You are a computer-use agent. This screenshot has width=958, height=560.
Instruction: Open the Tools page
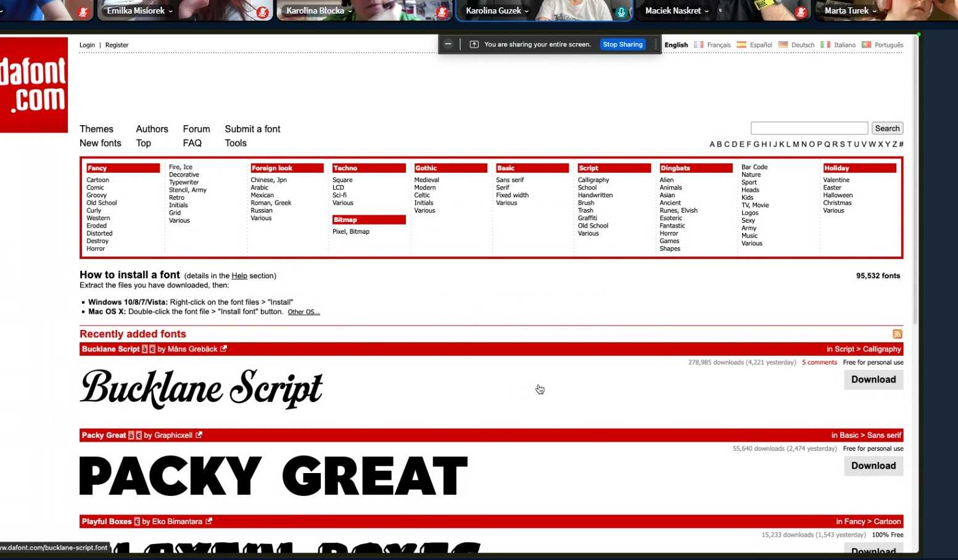[x=236, y=143]
